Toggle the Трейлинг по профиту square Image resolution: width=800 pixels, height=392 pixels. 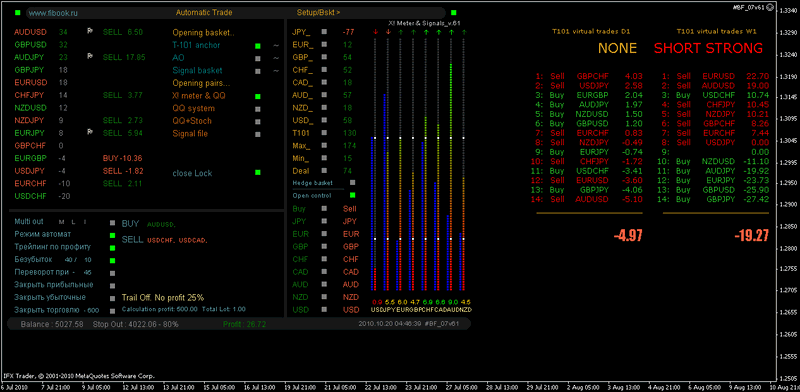pos(113,248)
